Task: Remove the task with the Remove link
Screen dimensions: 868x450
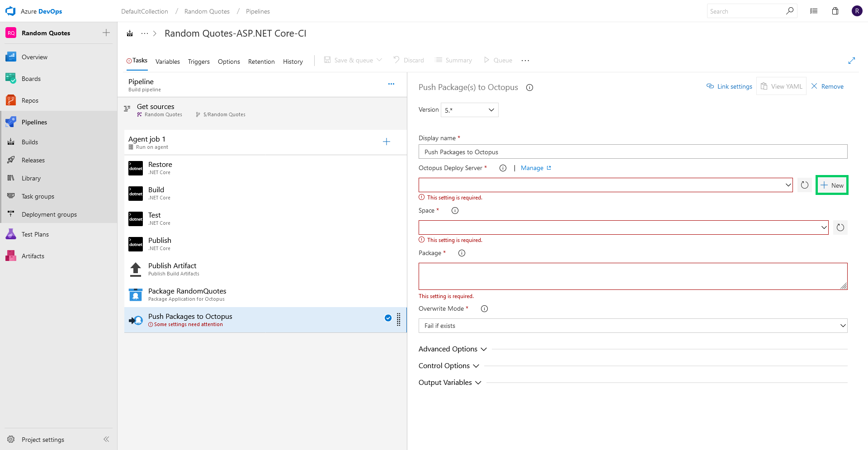Action: (x=827, y=86)
